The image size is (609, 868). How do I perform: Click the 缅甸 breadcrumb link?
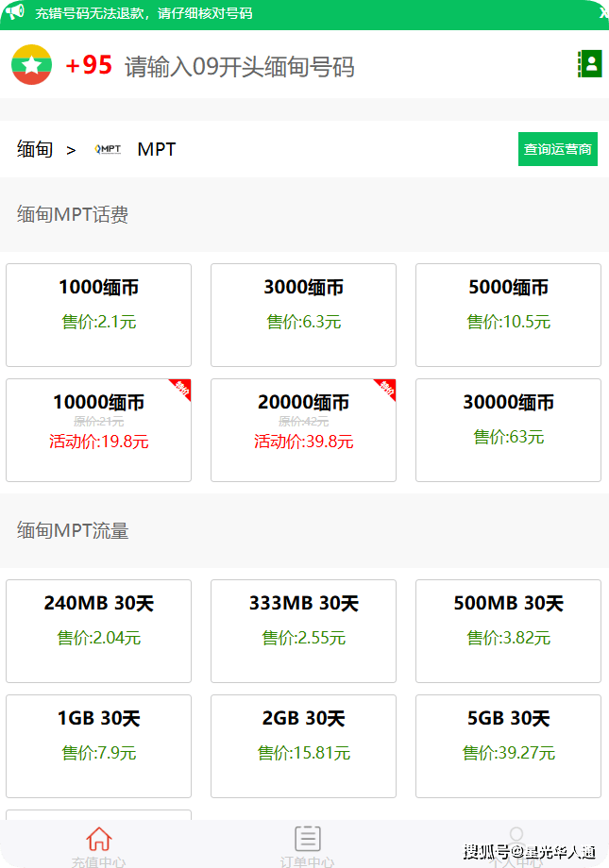35,149
